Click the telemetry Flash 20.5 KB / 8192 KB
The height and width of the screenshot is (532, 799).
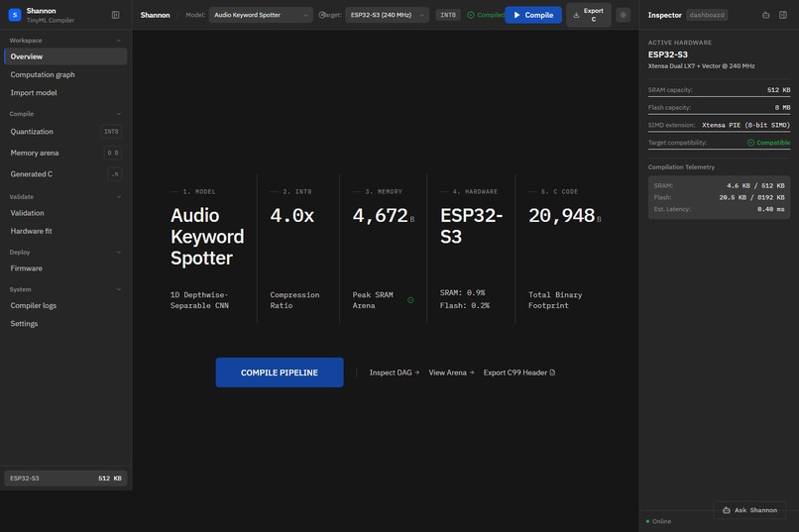[751, 197]
